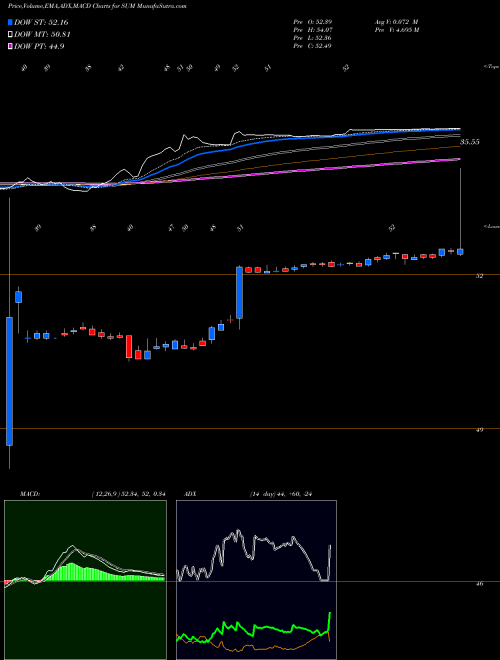Click the MACD parameters '(12,26,9) 52.34, 52, 0.34'

tap(128, 494)
